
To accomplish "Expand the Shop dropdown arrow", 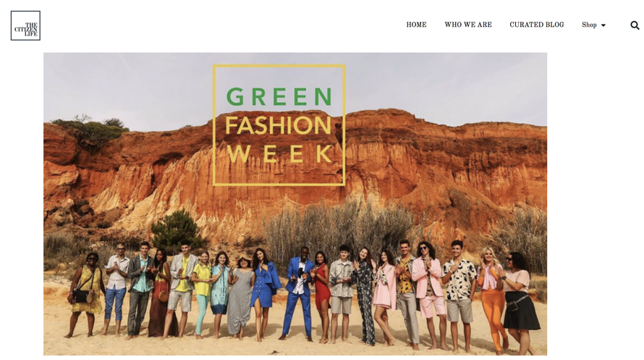I will tap(603, 25).
